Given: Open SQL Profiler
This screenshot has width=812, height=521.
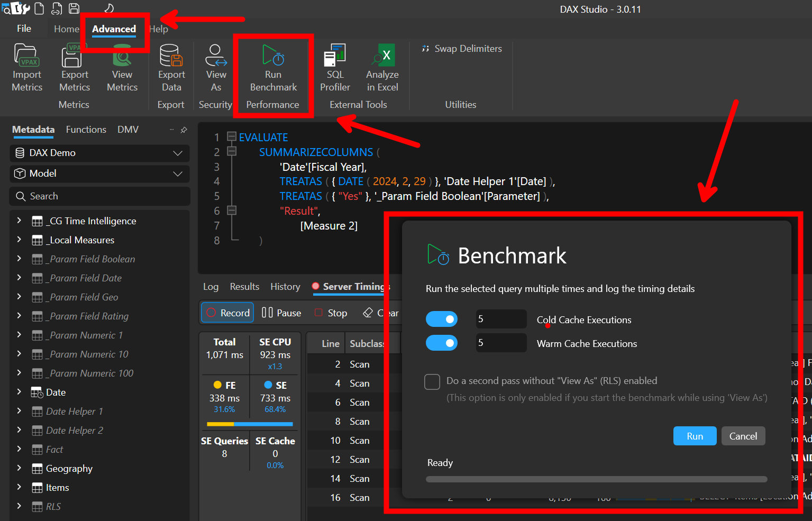Looking at the screenshot, I should pos(335,69).
